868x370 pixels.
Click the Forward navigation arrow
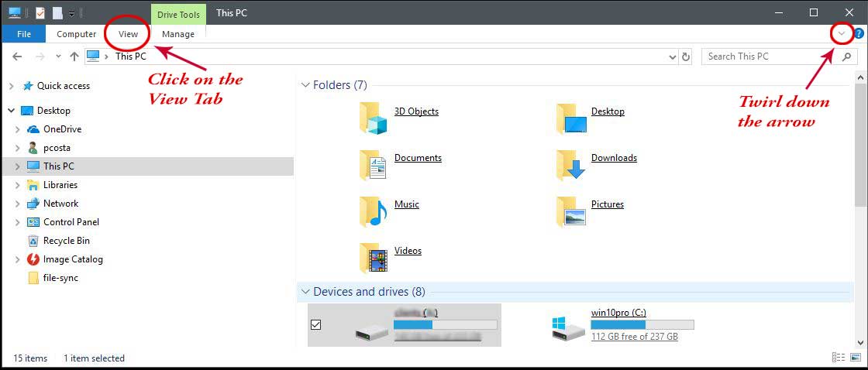(x=40, y=57)
